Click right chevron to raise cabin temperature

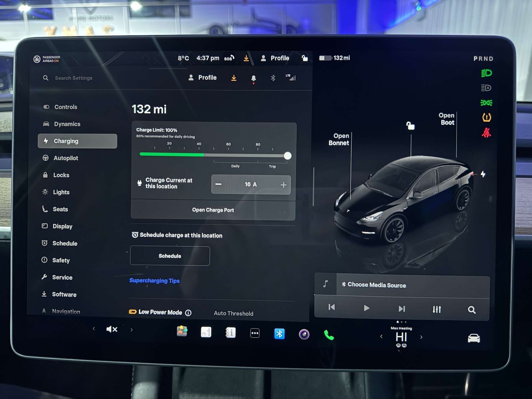pos(421,337)
